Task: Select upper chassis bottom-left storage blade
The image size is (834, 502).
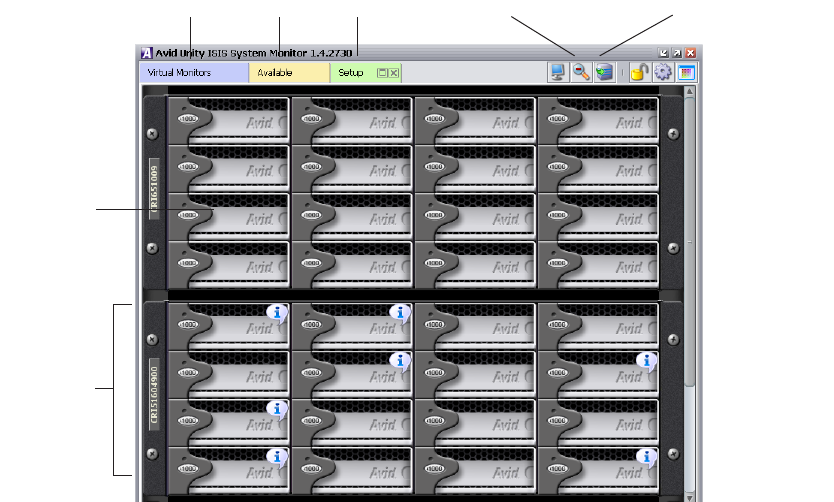Action: (229, 265)
